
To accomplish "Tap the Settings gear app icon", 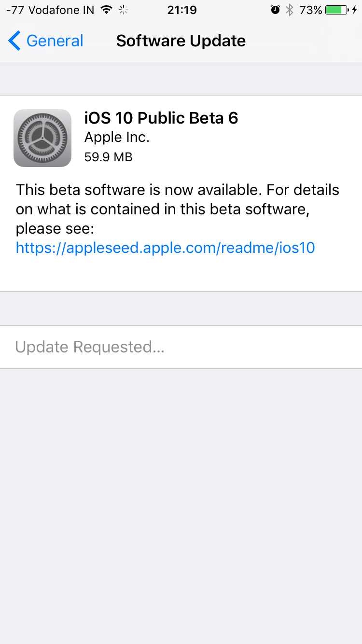I will pos(42,138).
